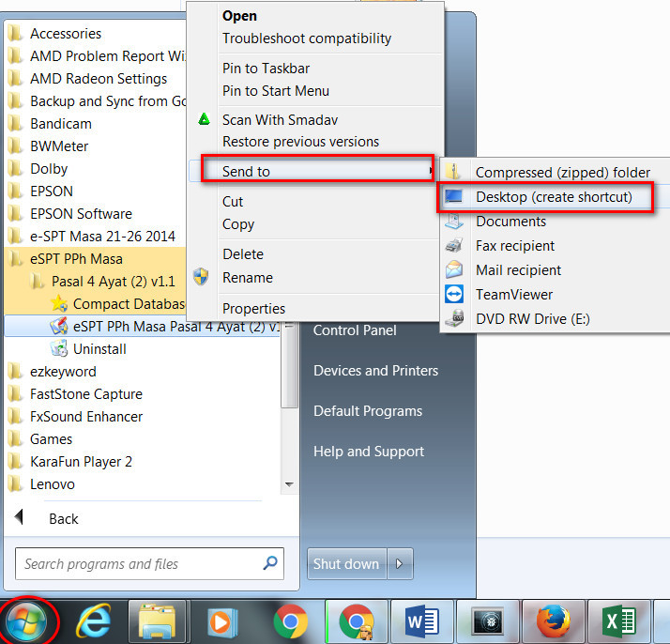
Task: Expand the Games folder
Action: tap(51, 438)
